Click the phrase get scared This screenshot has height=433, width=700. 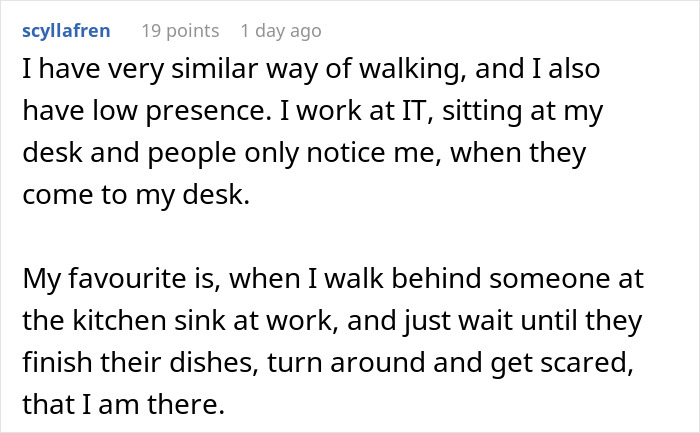point(562,363)
